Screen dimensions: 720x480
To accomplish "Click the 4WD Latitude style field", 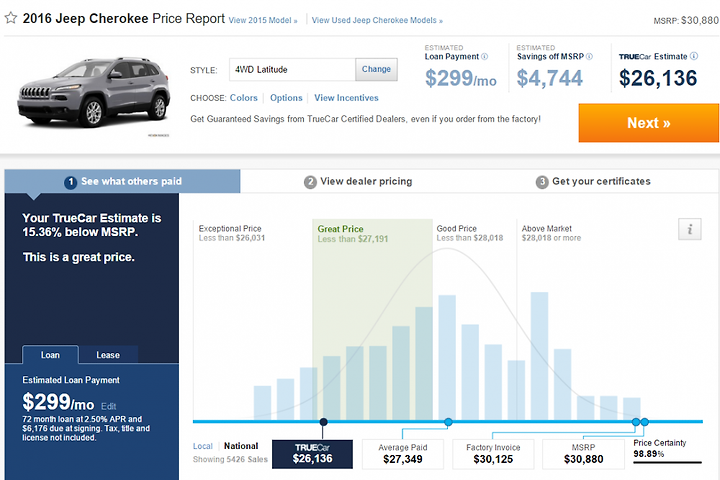I will 292,69.
